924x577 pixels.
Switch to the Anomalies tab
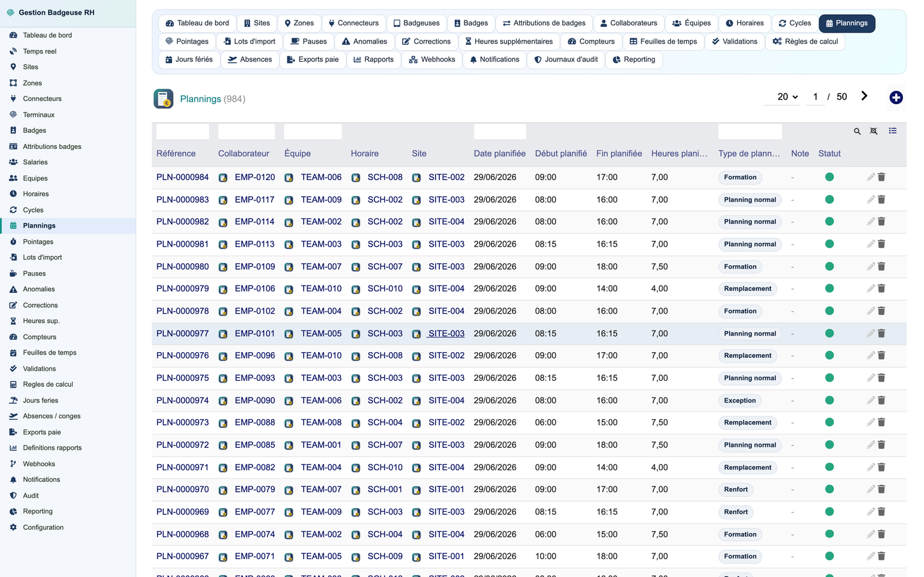coord(364,42)
